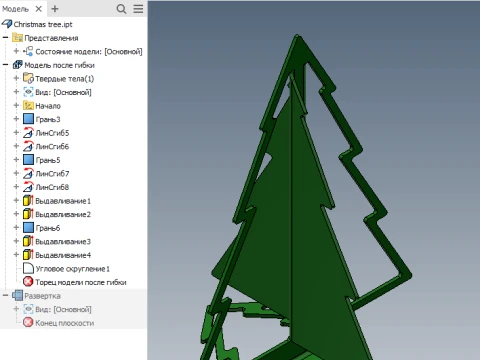Viewport: 480px width, 360px height.
Task: Click the Модель после гибки icon
Action: 17,65
